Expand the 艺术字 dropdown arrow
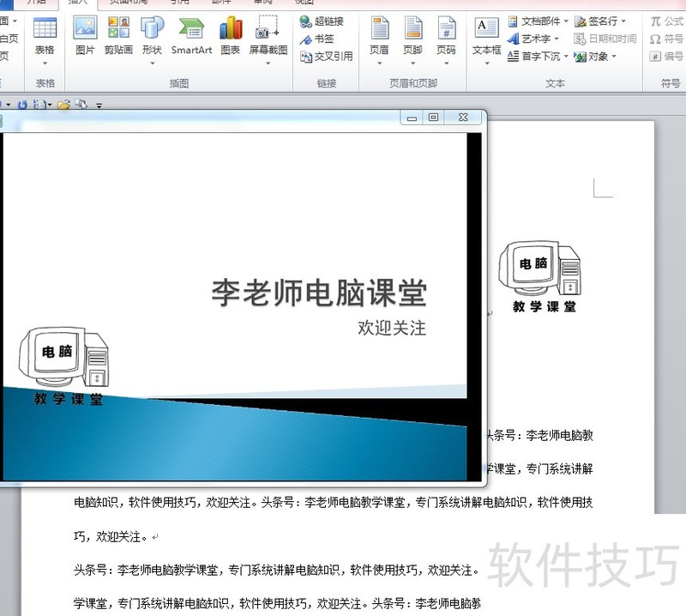The height and width of the screenshot is (616, 686). 557,39
